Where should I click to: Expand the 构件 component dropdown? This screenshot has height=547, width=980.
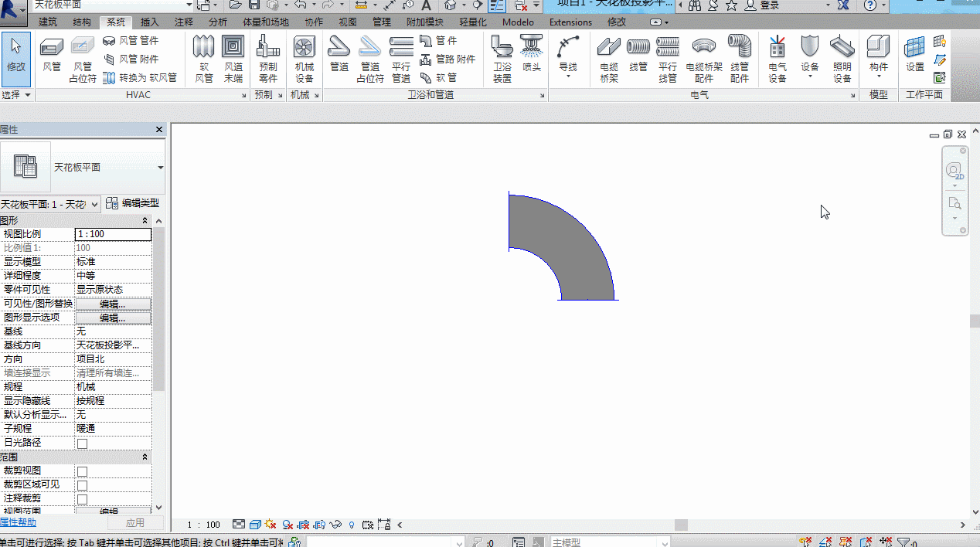click(x=879, y=76)
